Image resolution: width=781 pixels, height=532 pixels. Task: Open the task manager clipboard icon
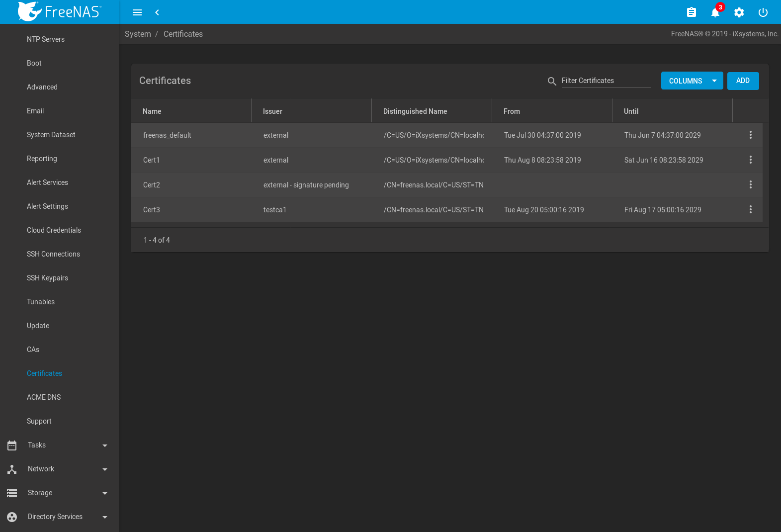[x=692, y=12]
